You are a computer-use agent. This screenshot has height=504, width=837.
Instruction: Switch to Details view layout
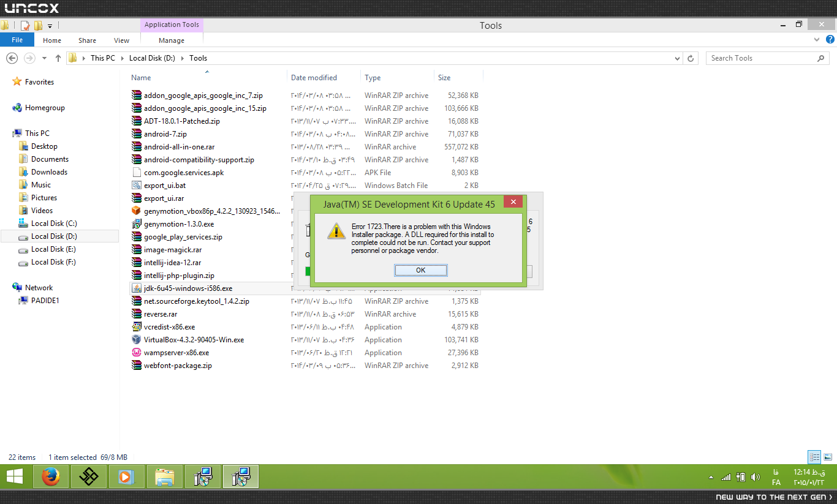tap(814, 457)
